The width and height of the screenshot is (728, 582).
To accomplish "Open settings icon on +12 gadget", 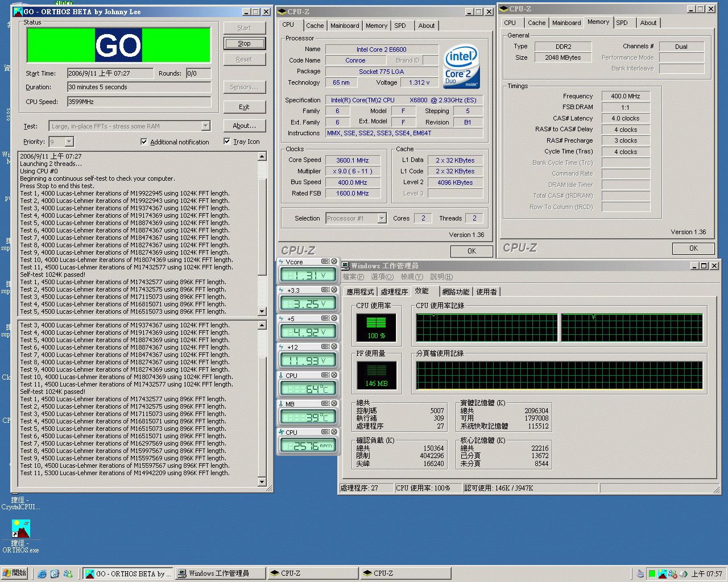I will click(x=325, y=347).
